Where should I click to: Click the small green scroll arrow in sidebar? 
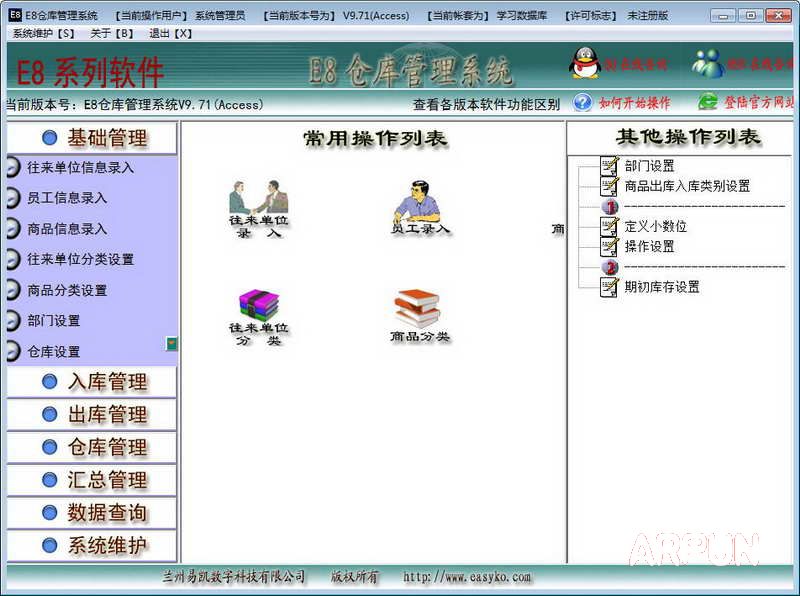tap(171, 343)
